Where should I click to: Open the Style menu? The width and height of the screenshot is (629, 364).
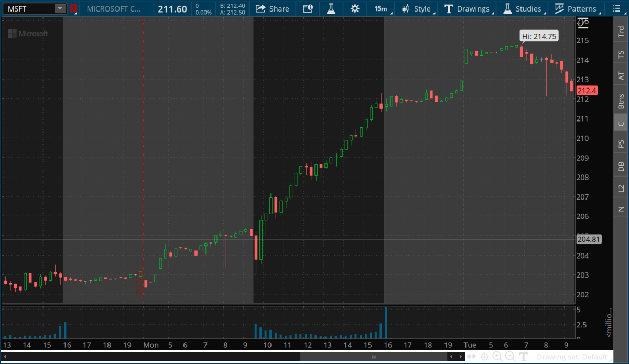click(417, 8)
